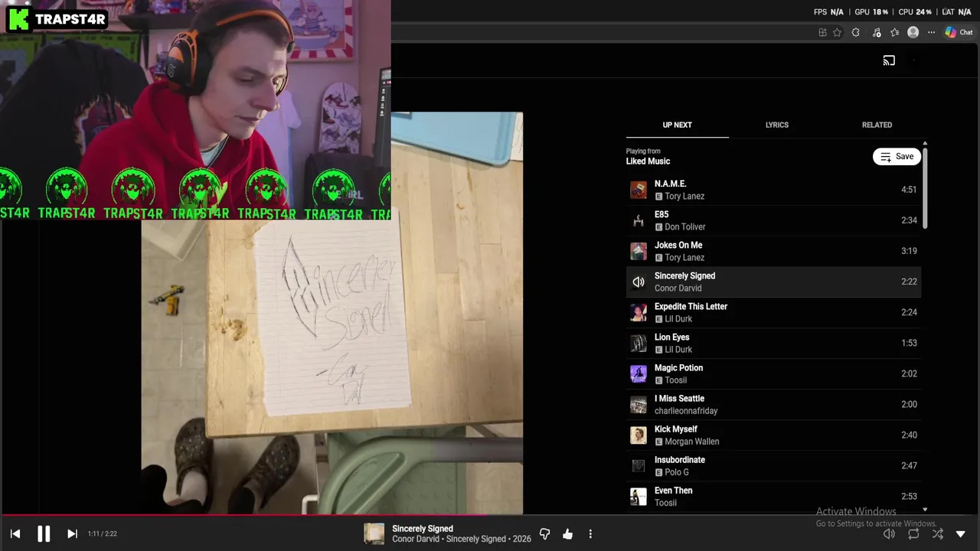Viewport: 980px width, 551px height.
Task: Add this page to favorites
Action: click(x=837, y=32)
